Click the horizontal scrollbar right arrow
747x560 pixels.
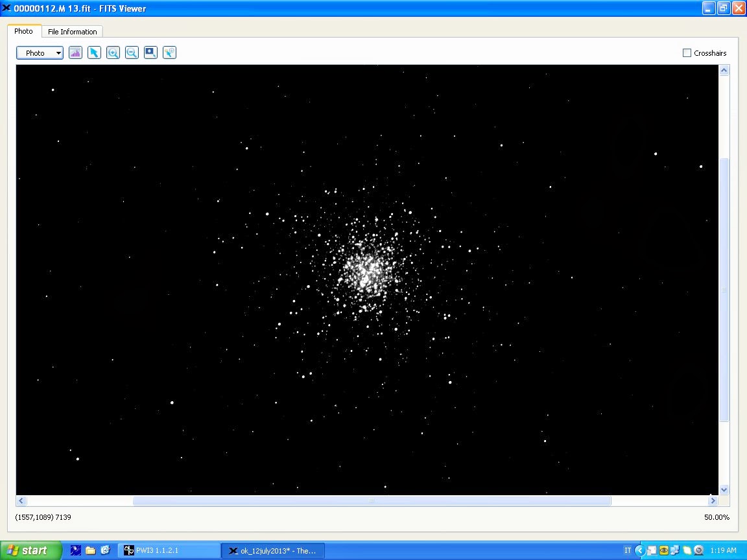[712, 500]
